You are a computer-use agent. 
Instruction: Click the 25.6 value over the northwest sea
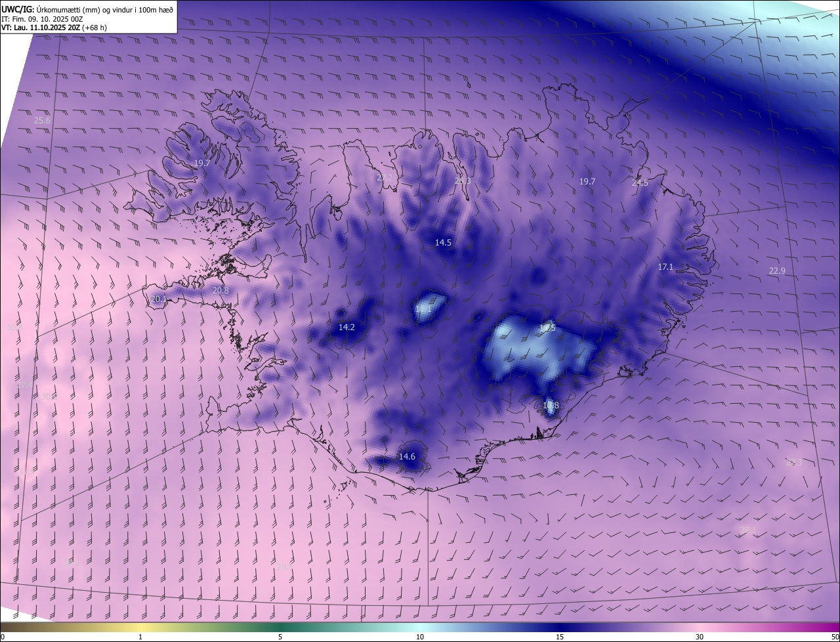click(x=42, y=121)
